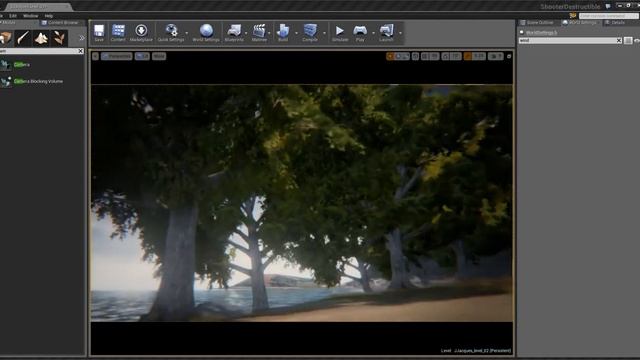Screen dimensions: 640x360
Task: Expand hidden modes with double chevron
Action: click(x=82, y=38)
